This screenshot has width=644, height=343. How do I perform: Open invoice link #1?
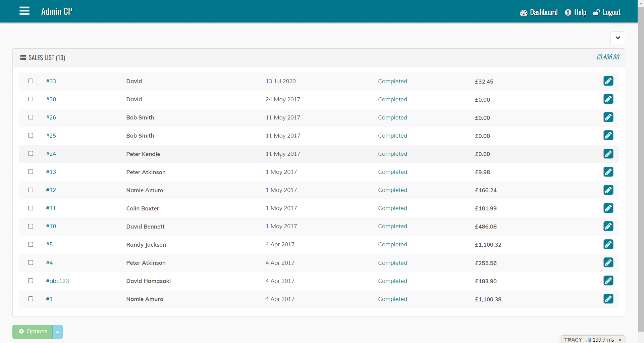point(49,299)
